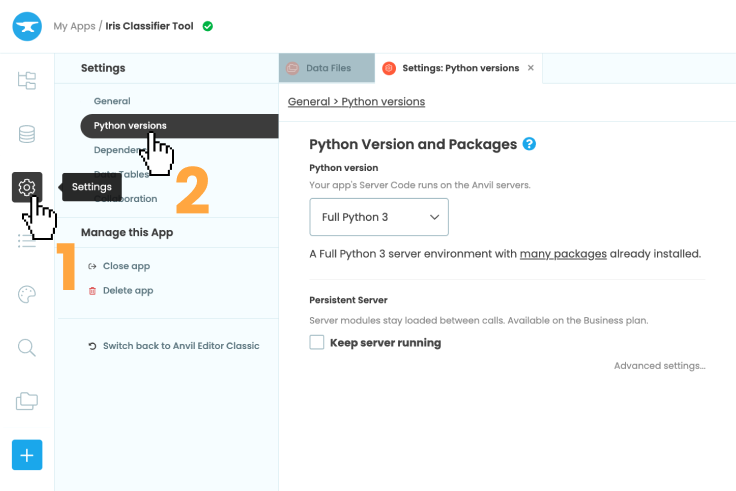Click the Close app option
The width and height of the screenshot is (736, 491).
pos(126,266)
